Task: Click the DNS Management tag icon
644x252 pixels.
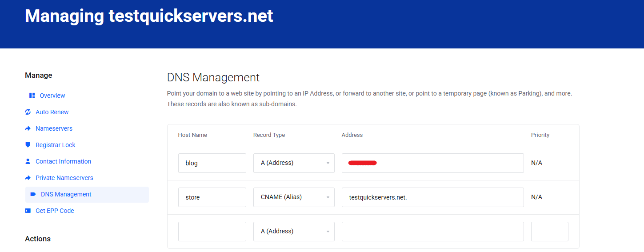Action: click(x=33, y=194)
